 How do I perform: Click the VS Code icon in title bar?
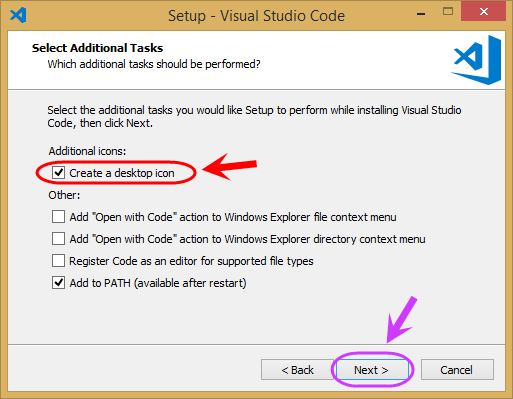coord(18,15)
